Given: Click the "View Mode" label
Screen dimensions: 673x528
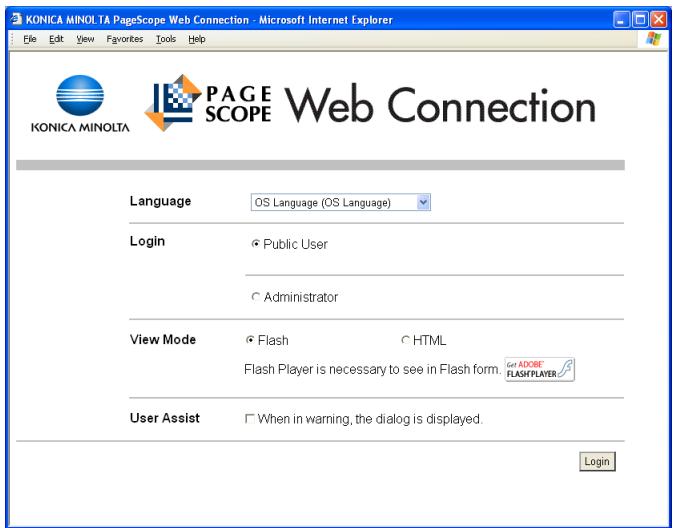Looking at the screenshot, I should coord(163,340).
